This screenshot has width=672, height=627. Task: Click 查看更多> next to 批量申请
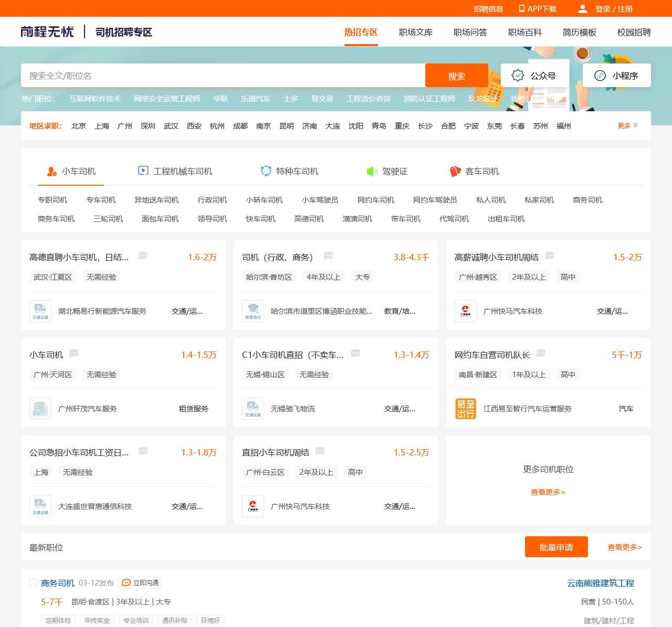pos(625,547)
